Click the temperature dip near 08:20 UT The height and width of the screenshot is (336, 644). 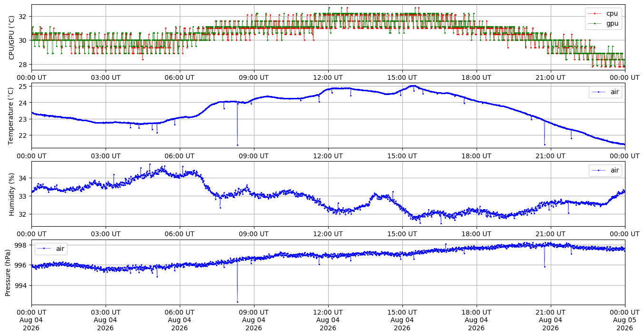click(237, 145)
